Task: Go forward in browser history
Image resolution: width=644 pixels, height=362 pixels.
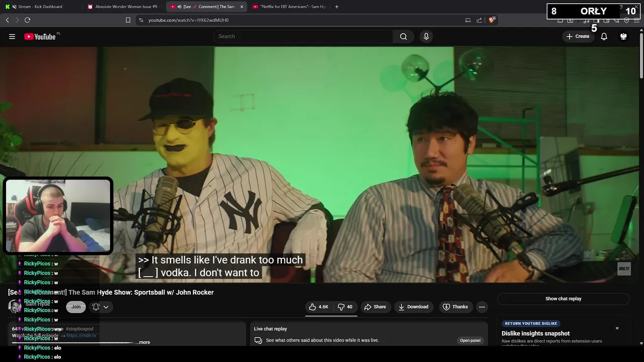Action: pos(17,20)
